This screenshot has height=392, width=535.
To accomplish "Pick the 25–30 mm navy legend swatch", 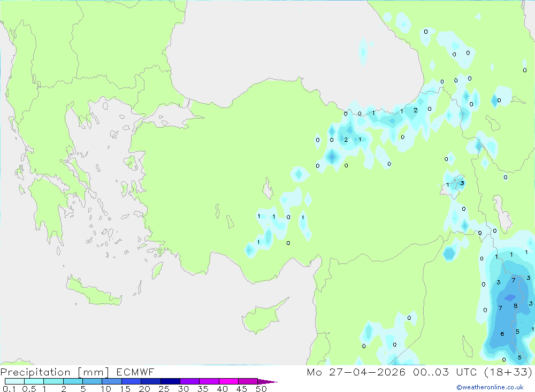I will (x=170, y=381).
